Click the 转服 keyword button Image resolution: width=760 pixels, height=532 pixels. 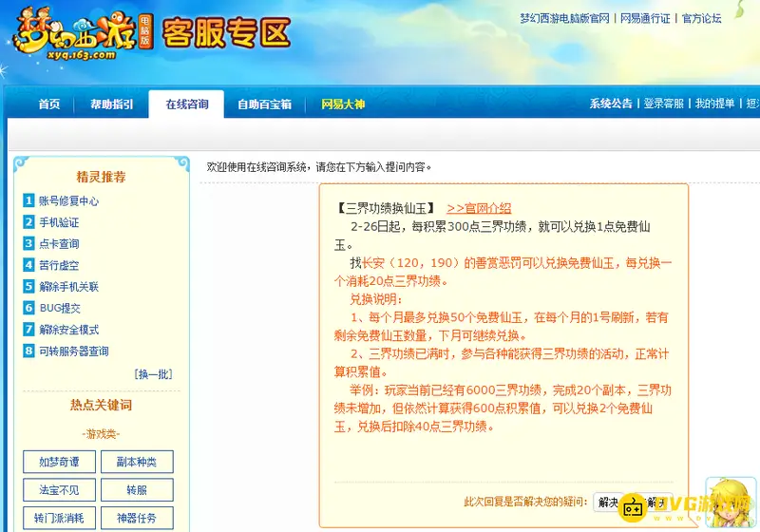[x=137, y=490]
